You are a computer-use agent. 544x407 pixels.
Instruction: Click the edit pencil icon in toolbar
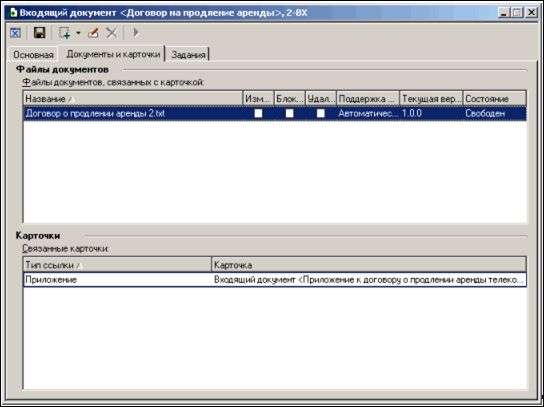[x=93, y=33]
